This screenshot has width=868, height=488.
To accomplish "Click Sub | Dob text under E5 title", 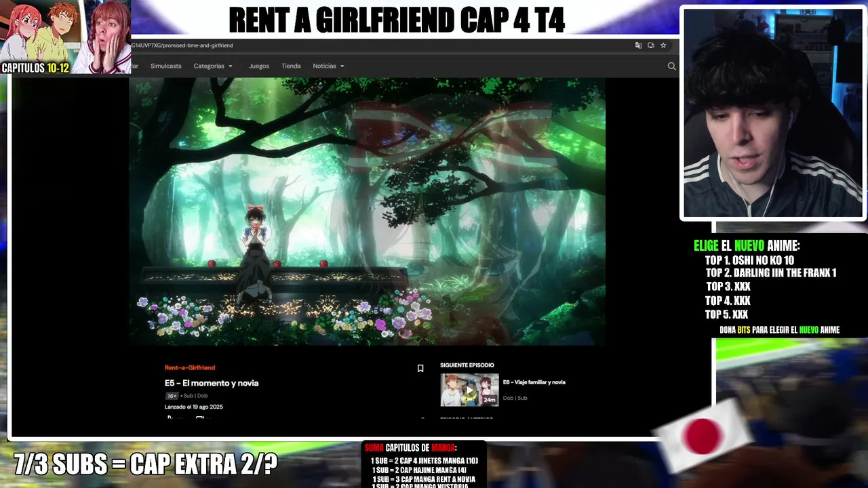I will [195, 396].
